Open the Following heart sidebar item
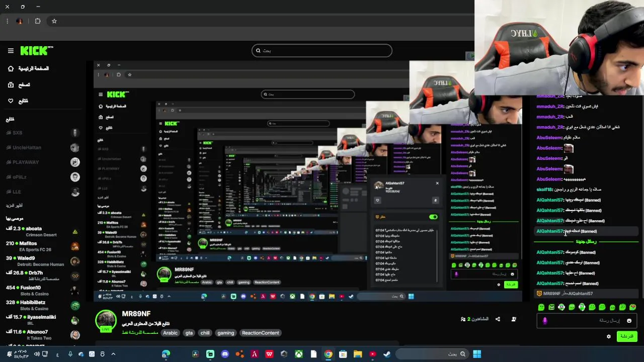 tap(18, 101)
